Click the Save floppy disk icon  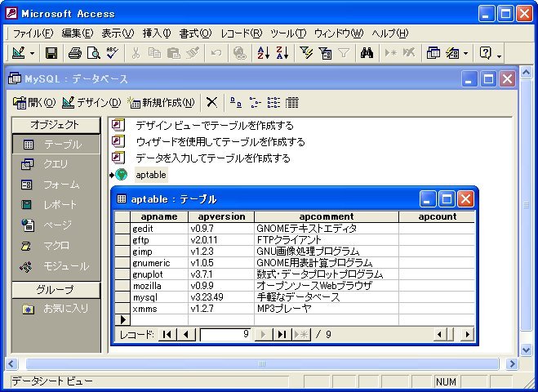51,53
